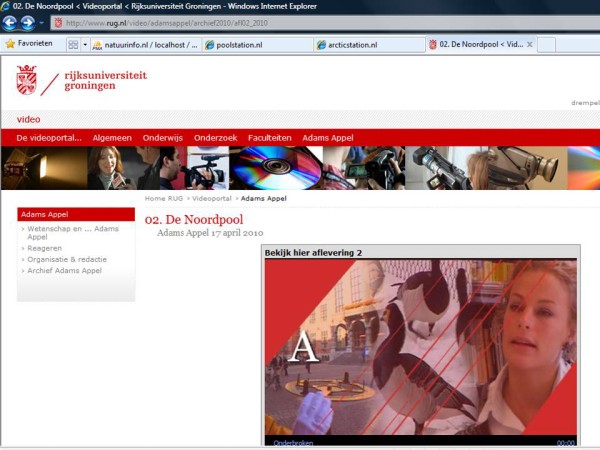Click the Reageren sidebar link
This screenshot has height=450, width=600.
tap(45, 248)
